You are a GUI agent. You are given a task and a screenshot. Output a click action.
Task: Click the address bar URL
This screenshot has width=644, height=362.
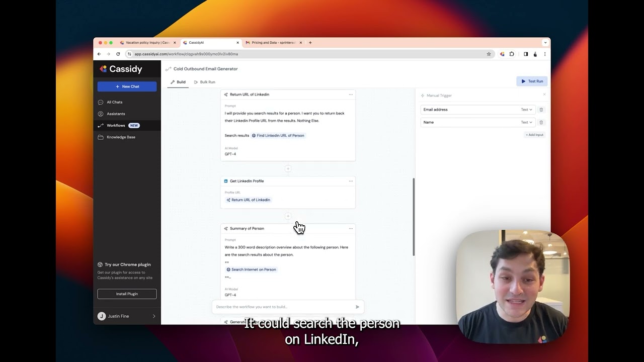pos(186,54)
